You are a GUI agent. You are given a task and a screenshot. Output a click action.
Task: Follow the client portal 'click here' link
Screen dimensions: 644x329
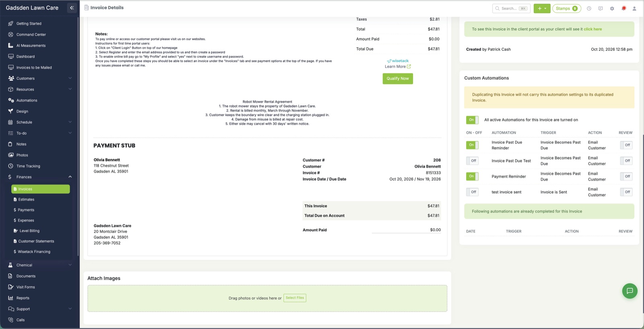[593, 29]
